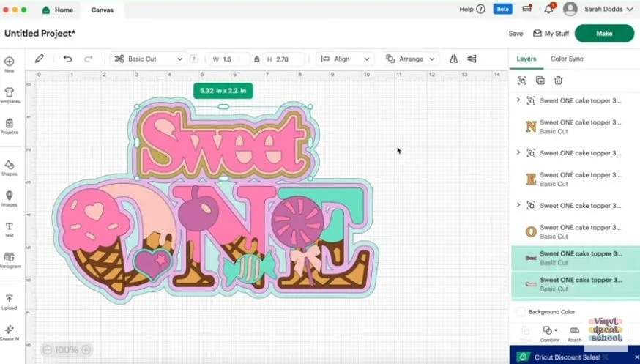Image resolution: width=640 pixels, height=364 pixels.
Task: Toggle the size lock icon
Action: pos(257,59)
